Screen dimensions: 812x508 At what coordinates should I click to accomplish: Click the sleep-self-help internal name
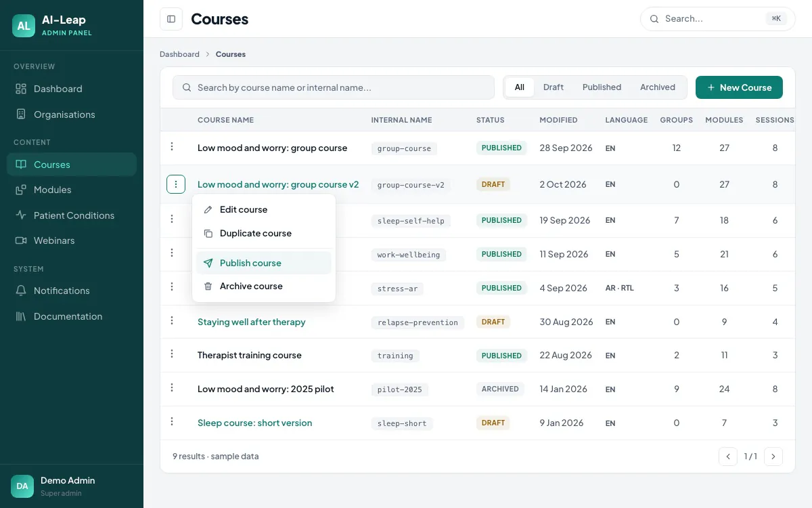411,221
